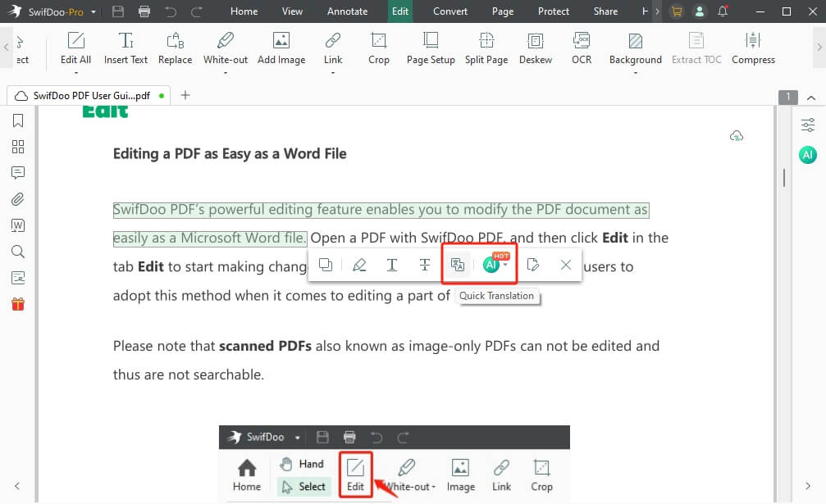Click the Print icon in the title bar
The image size is (826, 504).
[x=144, y=11]
